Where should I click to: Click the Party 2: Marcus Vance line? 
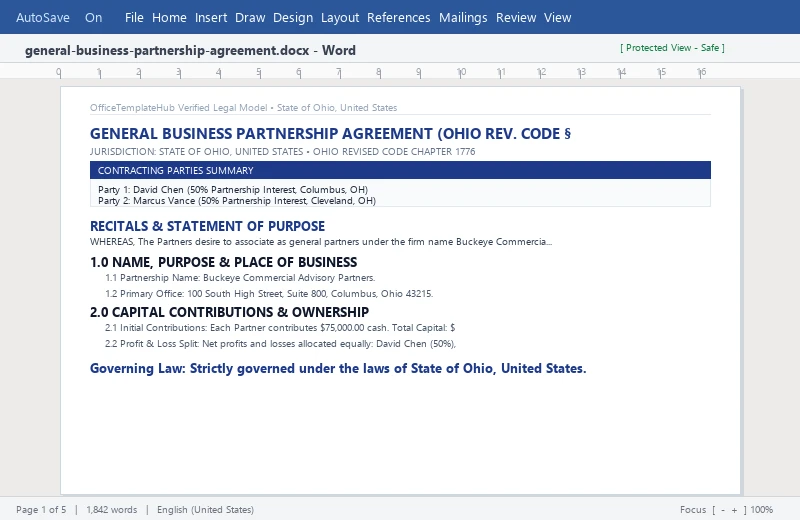[x=237, y=201]
